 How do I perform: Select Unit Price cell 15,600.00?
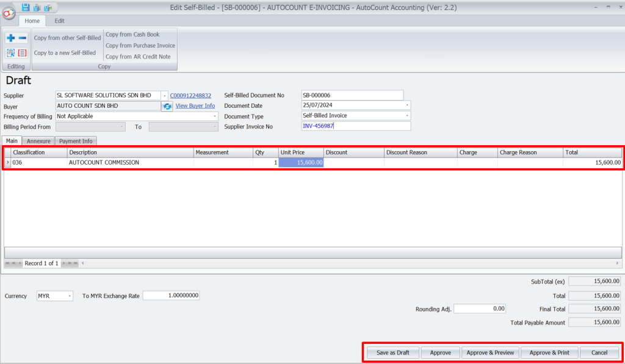(x=301, y=162)
